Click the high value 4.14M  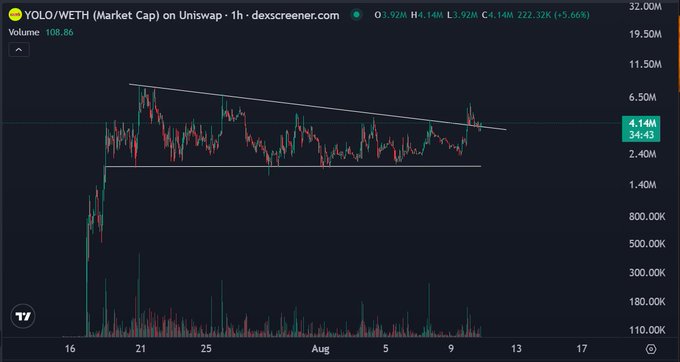click(x=430, y=15)
